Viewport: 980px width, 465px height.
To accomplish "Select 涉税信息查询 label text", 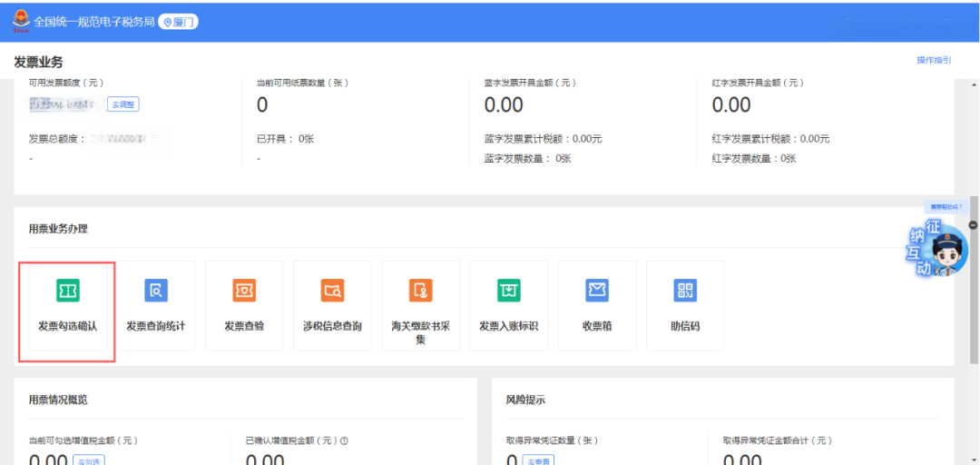I will [x=332, y=326].
